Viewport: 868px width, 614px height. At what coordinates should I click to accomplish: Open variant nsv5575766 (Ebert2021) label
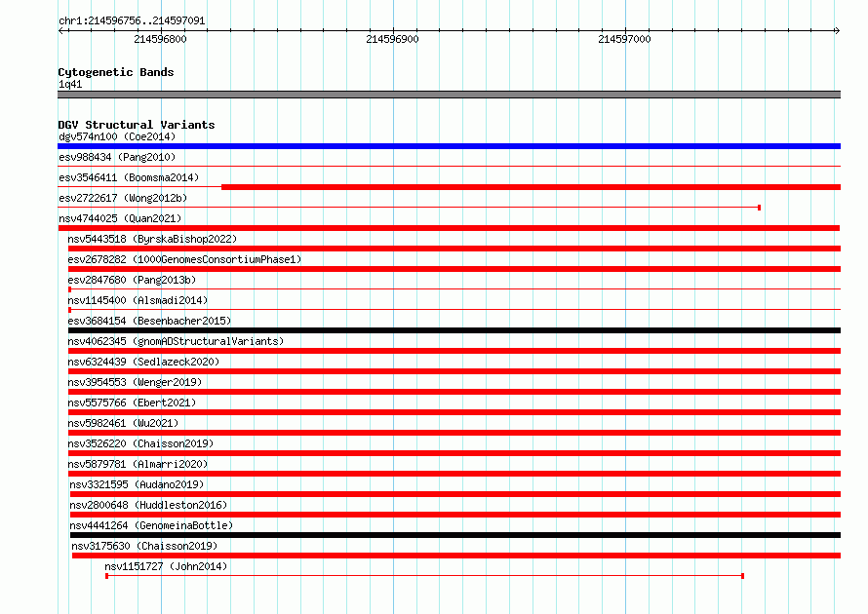(x=132, y=403)
